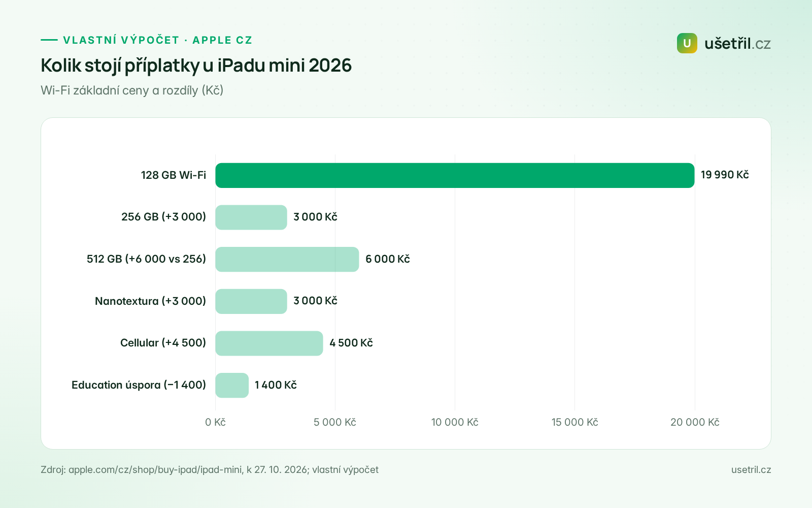Click the '20 000 Kč' axis tick

pyautogui.click(x=695, y=422)
